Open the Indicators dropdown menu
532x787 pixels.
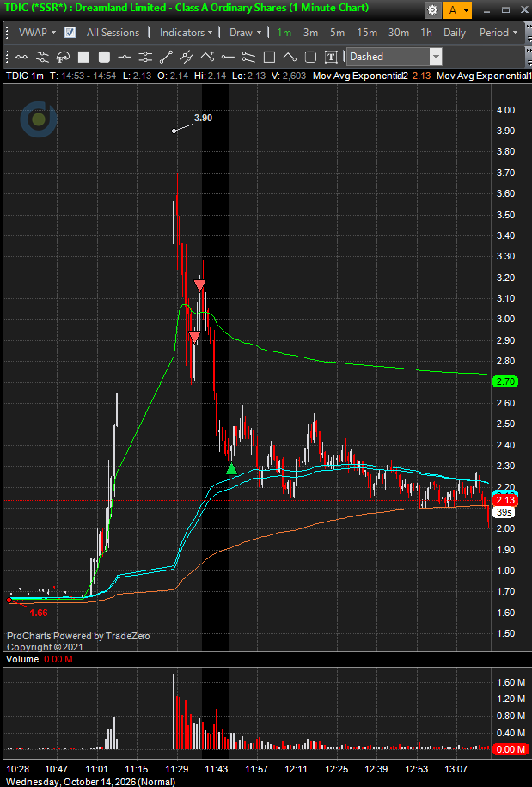click(186, 32)
